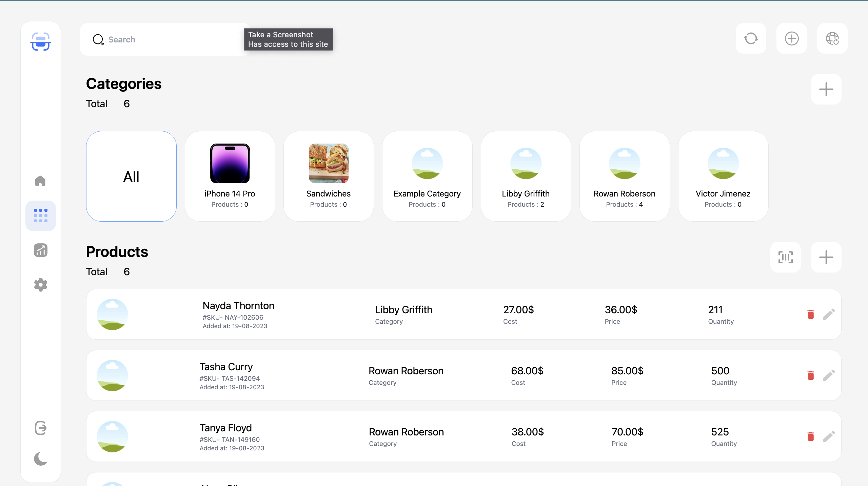Click the refresh sync icon
This screenshot has height=486, width=868.
[x=751, y=38]
